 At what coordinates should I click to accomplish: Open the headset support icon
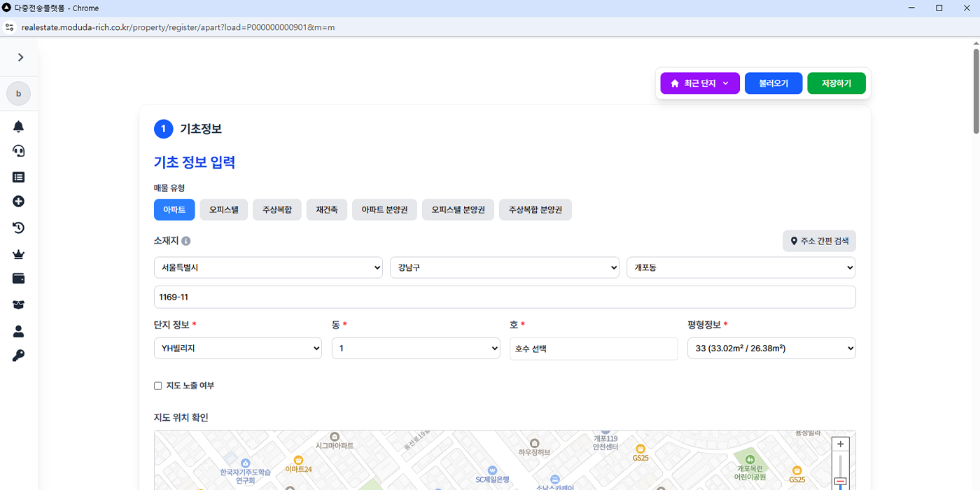(x=19, y=151)
